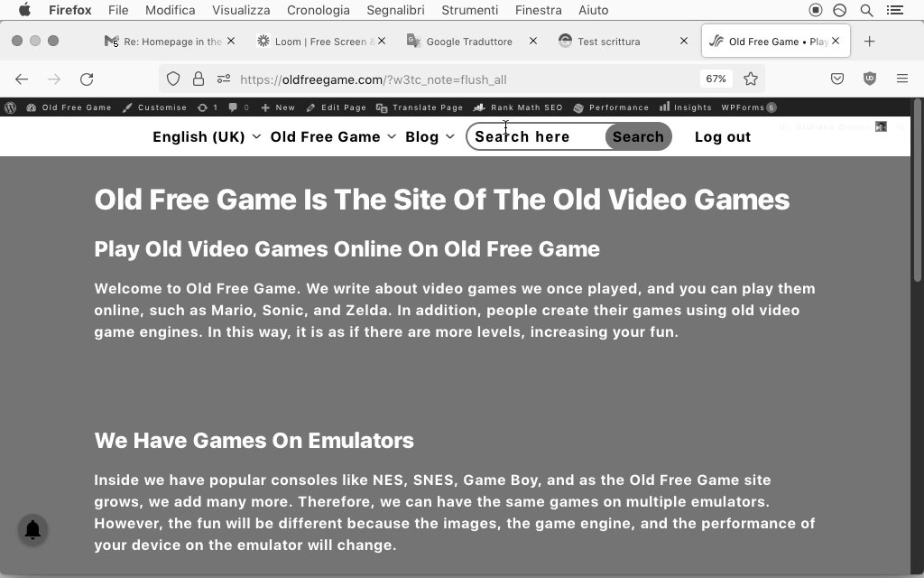Click the Search button
Viewport: 924px width, 578px height.
[638, 137]
